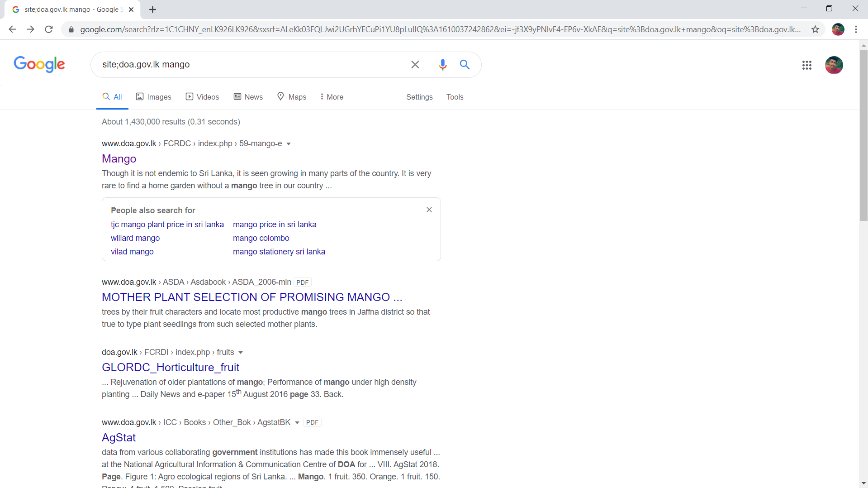Open the GLORDC_Horticulture_fruit result
The width and height of the screenshot is (868, 488).
(171, 367)
